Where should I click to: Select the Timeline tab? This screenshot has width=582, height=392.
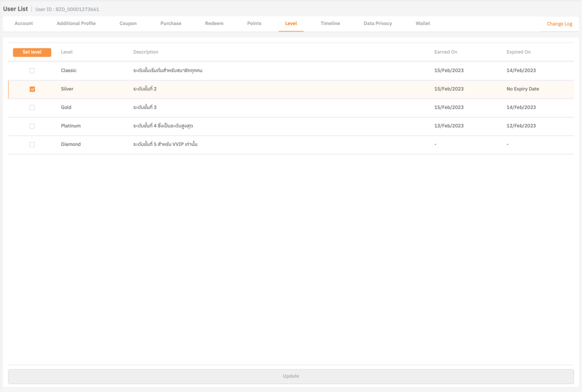point(330,23)
